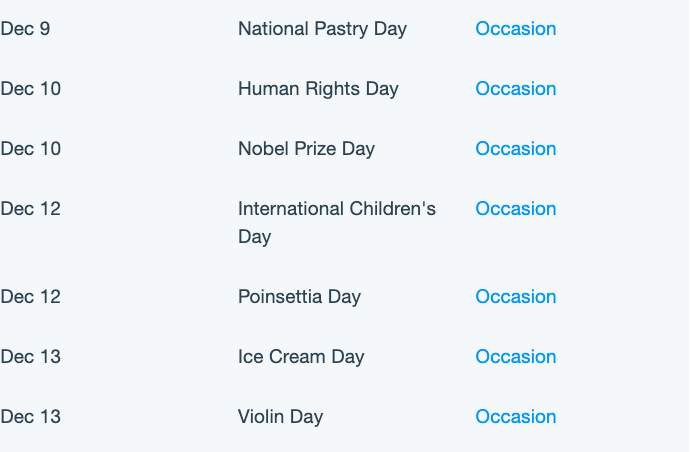Open Occasion link for National Pastry Day
This screenshot has height=452, width=690.
[516, 29]
